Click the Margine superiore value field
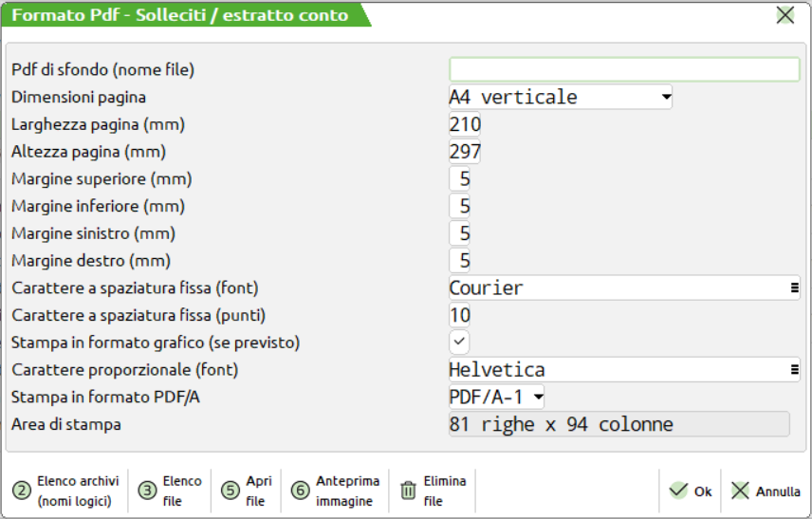This screenshot has width=812, height=519. [460, 179]
